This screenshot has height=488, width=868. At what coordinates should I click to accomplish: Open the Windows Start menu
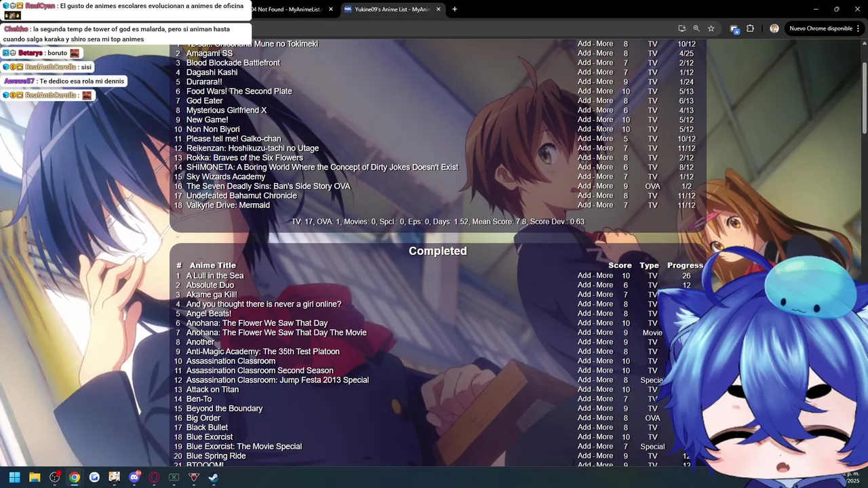pyautogui.click(x=14, y=477)
